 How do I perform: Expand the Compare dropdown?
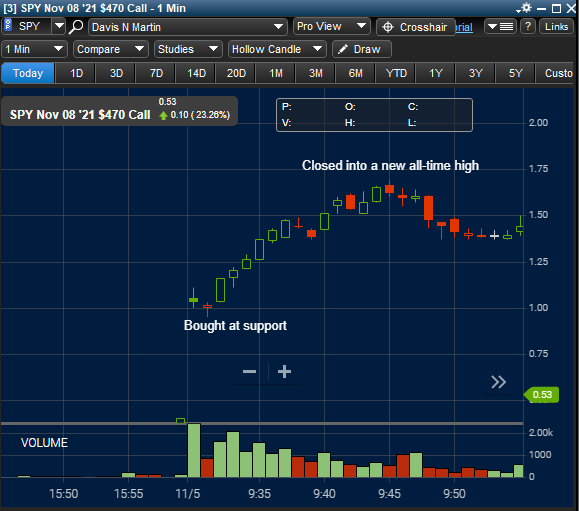(111, 49)
